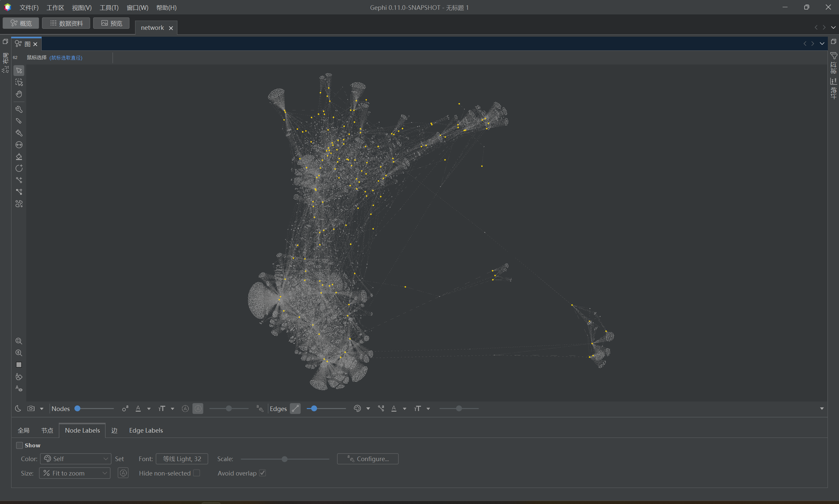Click the node label Scale slider
The width and height of the screenshot is (839, 504).
pyautogui.click(x=285, y=459)
